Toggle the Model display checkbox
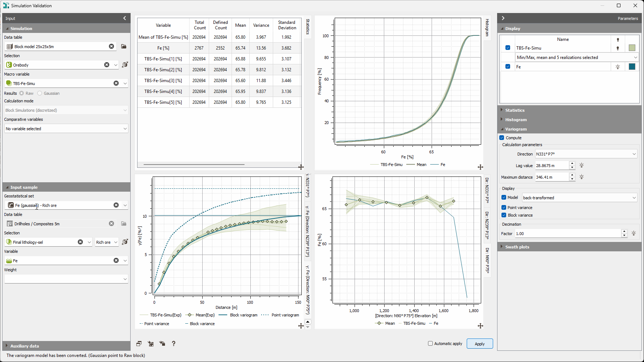Screen dimensions: 644x362 (504, 197)
